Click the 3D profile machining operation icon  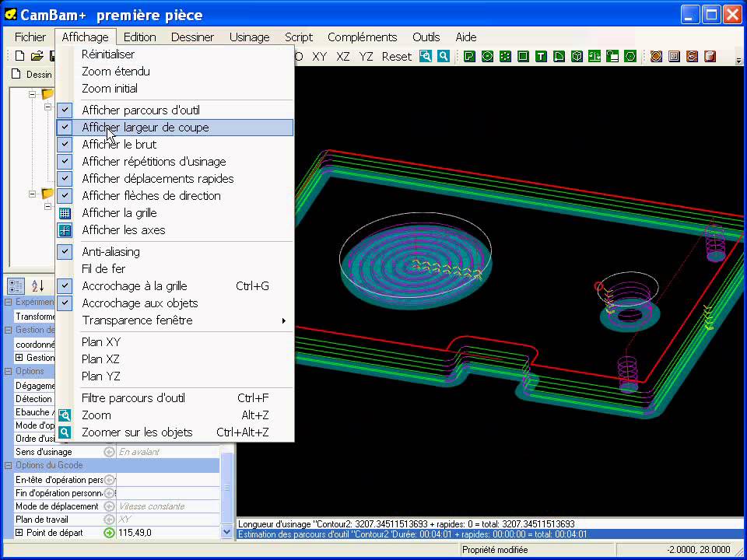point(710,57)
